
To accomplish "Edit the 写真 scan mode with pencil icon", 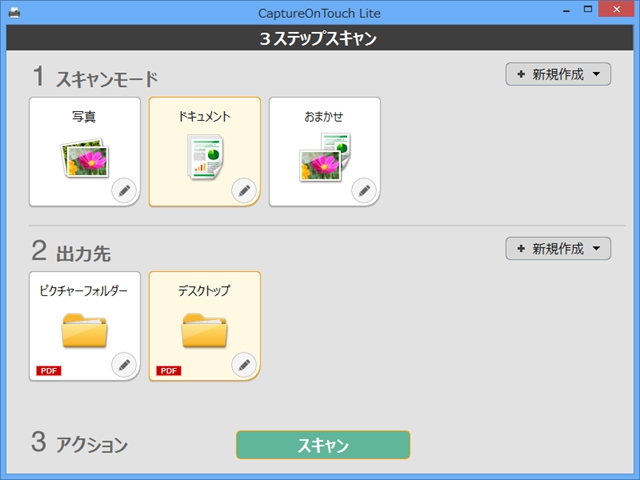I will click(124, 191).
